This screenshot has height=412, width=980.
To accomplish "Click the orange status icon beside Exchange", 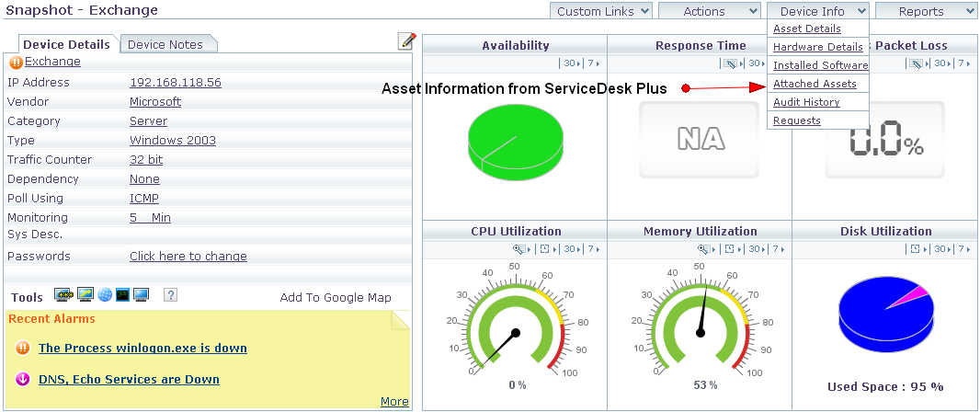I will (x=16, y=63).
